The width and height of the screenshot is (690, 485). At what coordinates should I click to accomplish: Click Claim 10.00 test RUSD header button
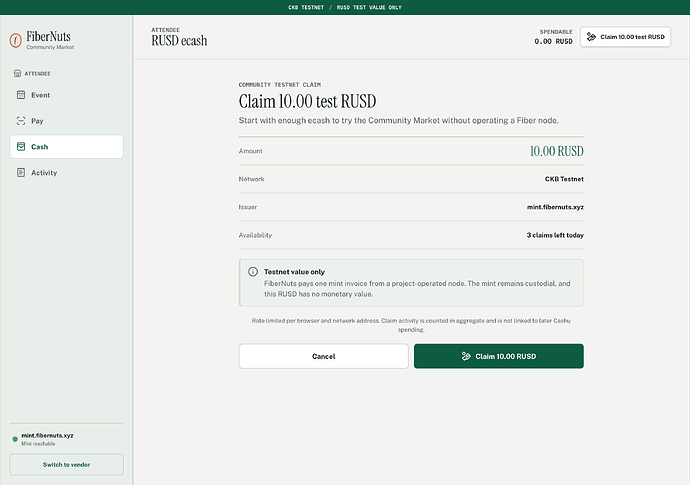coord(625,37)
